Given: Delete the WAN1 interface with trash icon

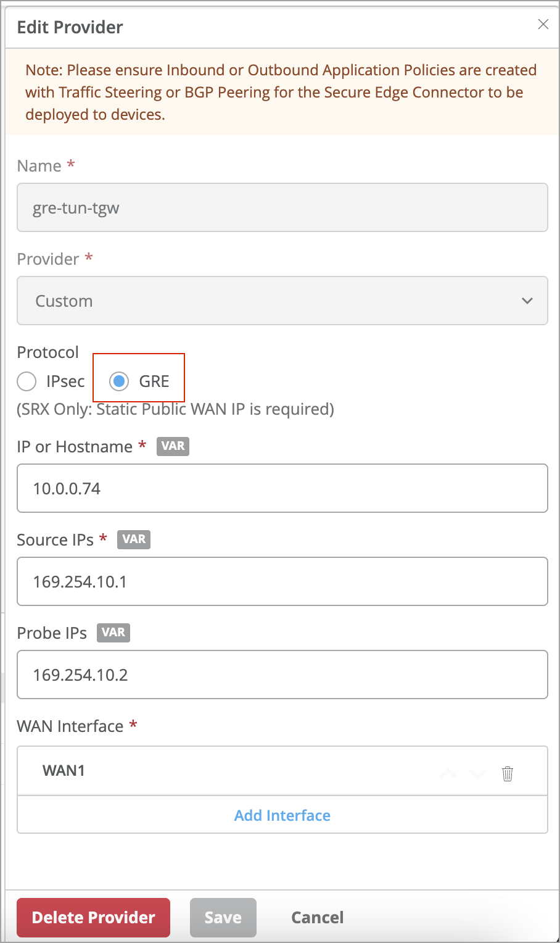Looking at the screenshot, I should (x=508, y=773).
